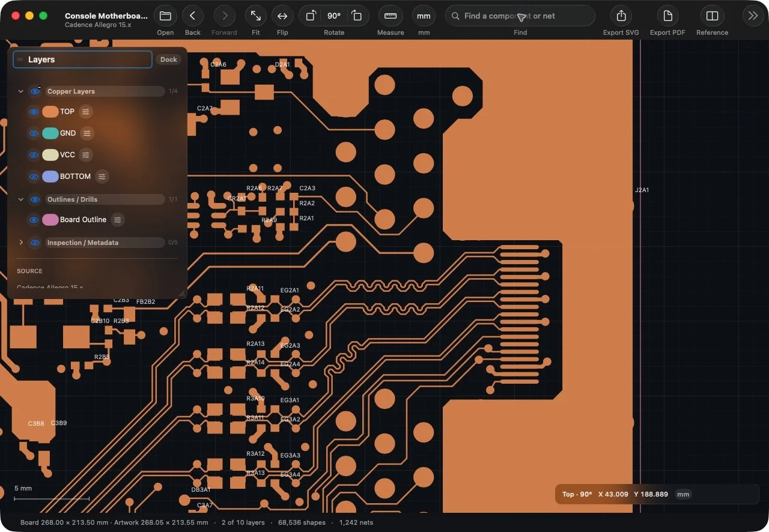Click the Layers panel title field
Image resolution: width=769 pixels, height=532 pixels.
click(x=82, y=59)
